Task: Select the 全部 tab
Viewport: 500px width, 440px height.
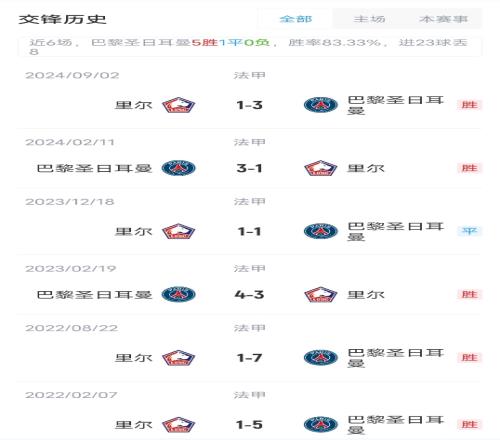Action: pyautogui.click(x=296, y=19)
